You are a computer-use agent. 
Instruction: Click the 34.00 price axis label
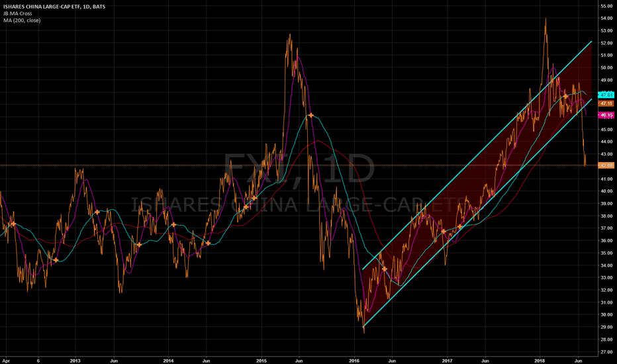(x=606, y=265)
